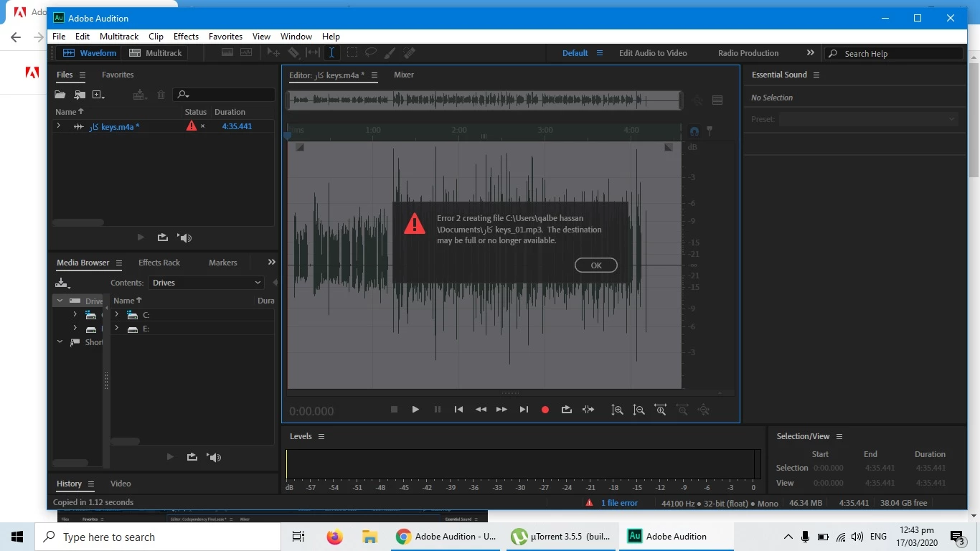Move playhead to next marker

click(524, 410)
